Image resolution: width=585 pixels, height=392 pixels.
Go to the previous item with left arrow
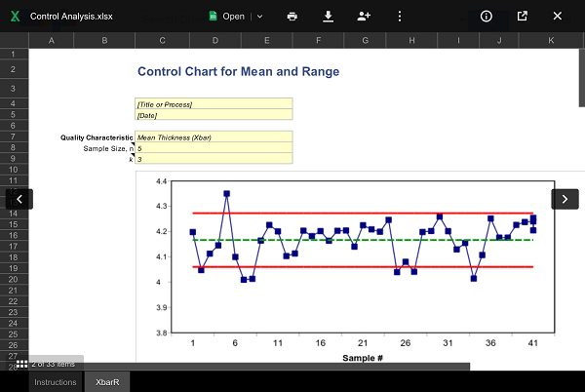[19, 199]
